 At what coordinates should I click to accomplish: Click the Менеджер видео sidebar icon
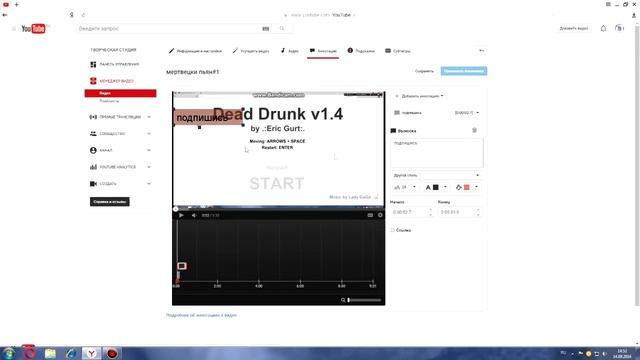pyautogui.click(x=93, y=81)
